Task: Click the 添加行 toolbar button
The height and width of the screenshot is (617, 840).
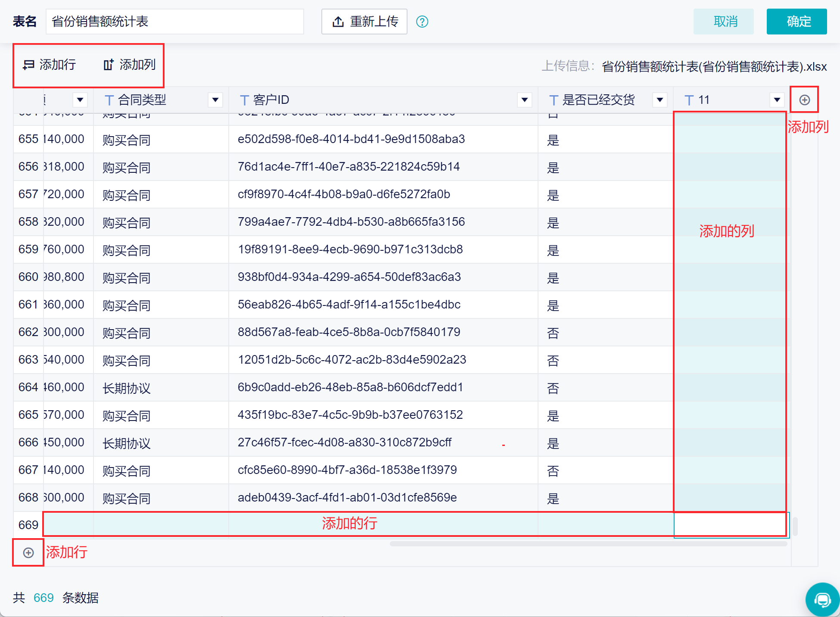Action: (49, 65)
